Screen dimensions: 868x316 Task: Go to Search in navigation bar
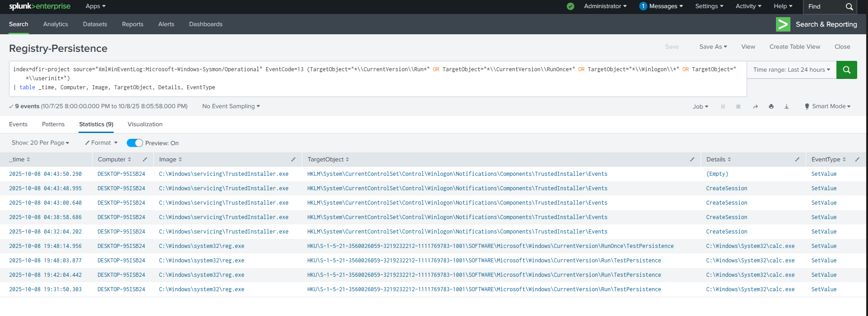pyautogui.click(x=18, y=24)
